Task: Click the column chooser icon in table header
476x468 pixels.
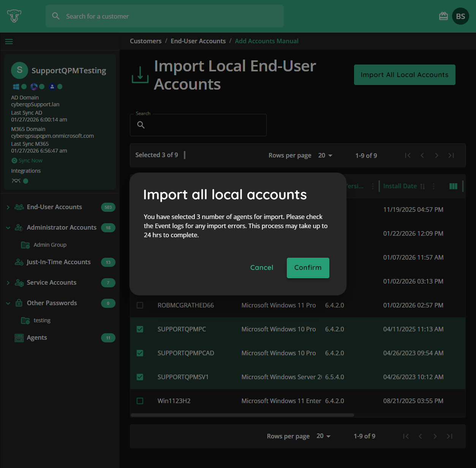Action: [x=453, y=186]
